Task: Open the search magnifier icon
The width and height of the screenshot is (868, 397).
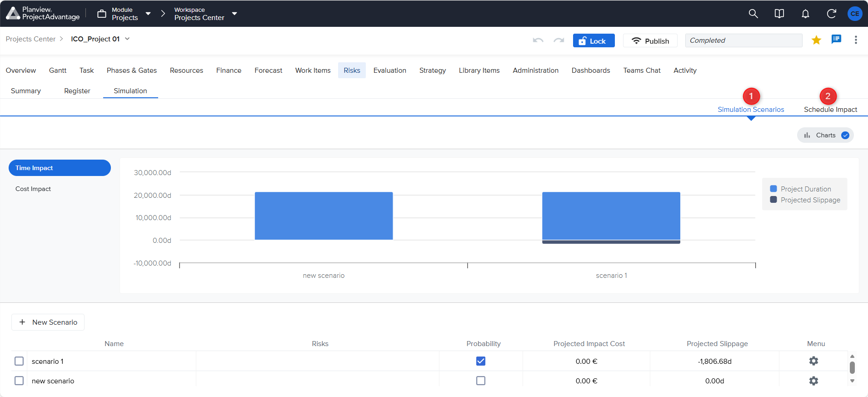Action: pyautogui.click(x=753, y=14)
